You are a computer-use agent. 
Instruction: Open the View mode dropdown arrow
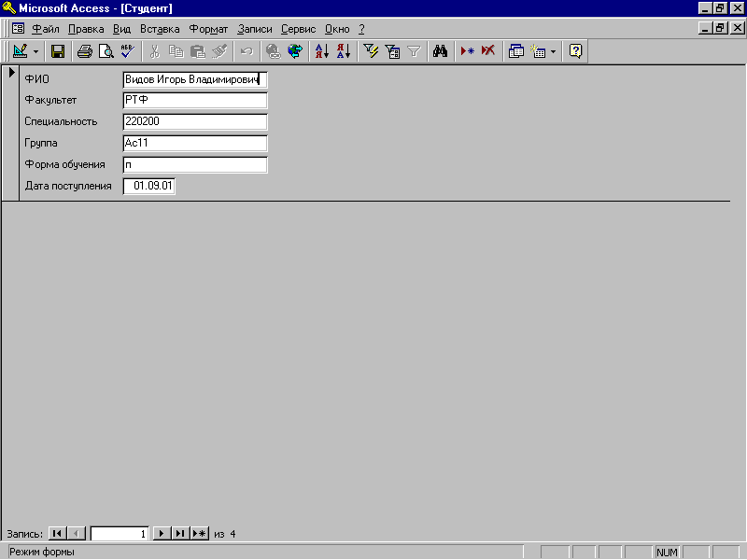(x=35, y=51)
